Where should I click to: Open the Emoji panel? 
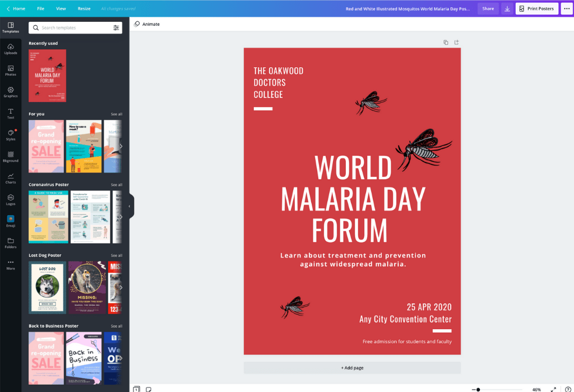tap(11, 222)
